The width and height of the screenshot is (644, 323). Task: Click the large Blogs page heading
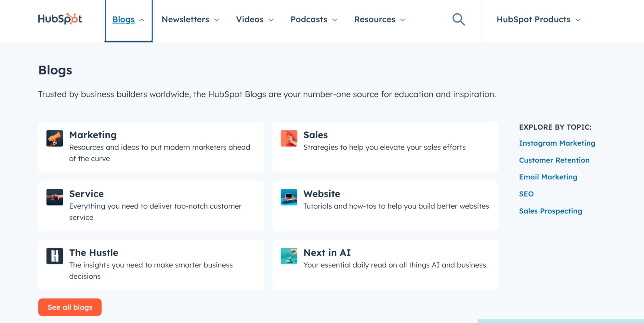(x=55, y=70)
